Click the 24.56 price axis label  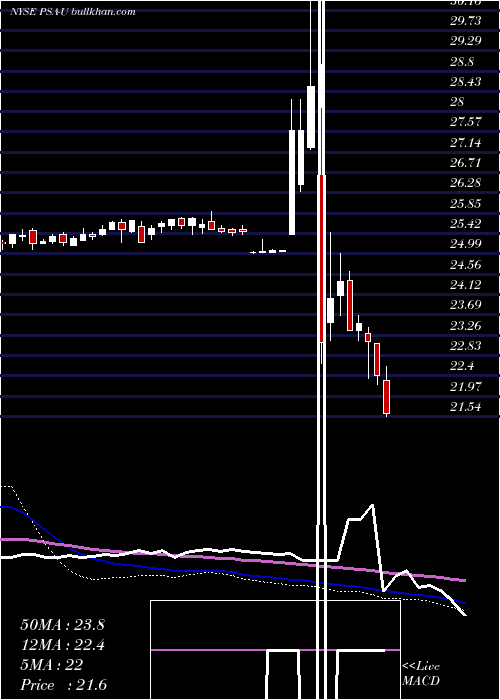point(466,265)
